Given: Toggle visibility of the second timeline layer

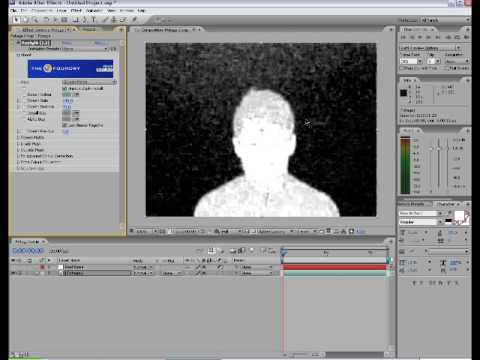Looking at the screenshot, I should coord(14,273).
